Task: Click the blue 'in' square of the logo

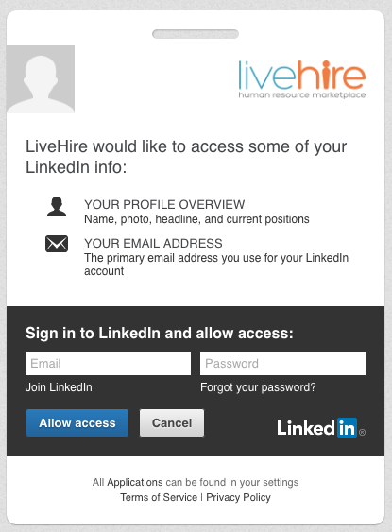Action: 347,427
